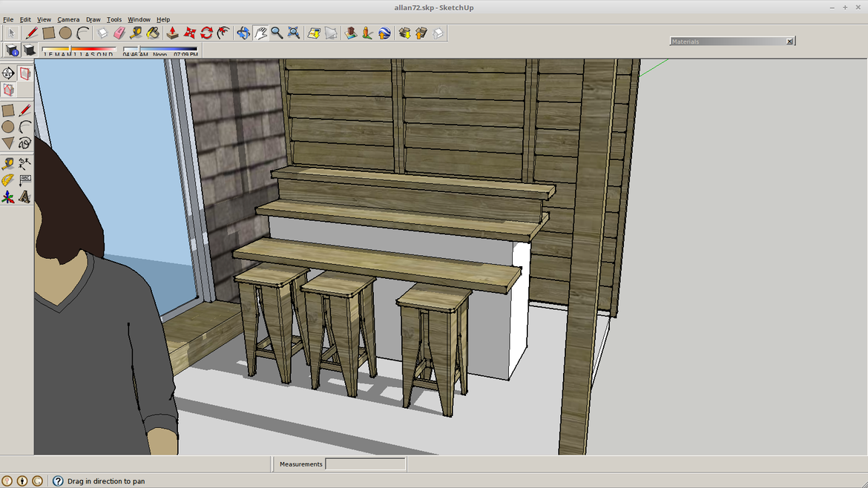
Task: Open the Window menu
Action: click(x=139, y=19)
